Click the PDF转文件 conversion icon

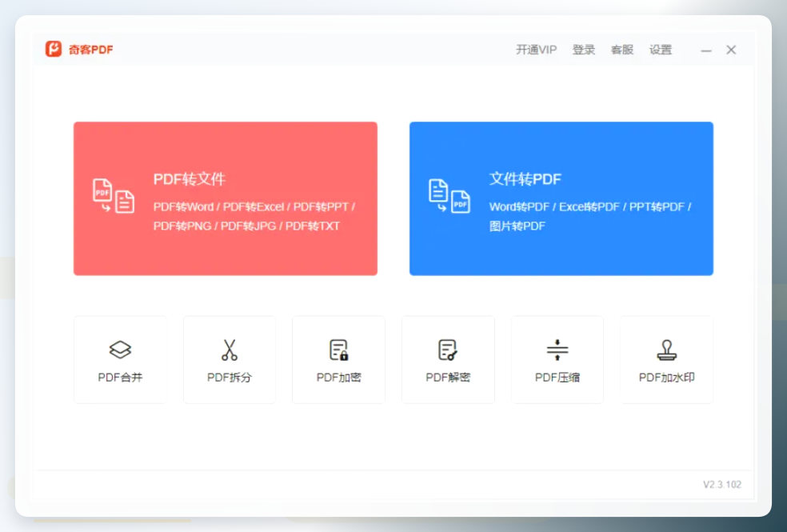(x=114, y=196)
